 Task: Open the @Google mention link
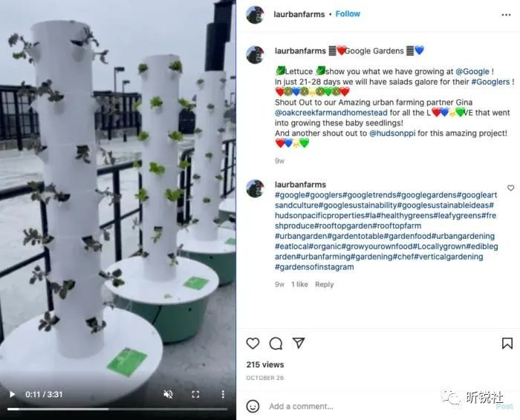coord(472,71)
